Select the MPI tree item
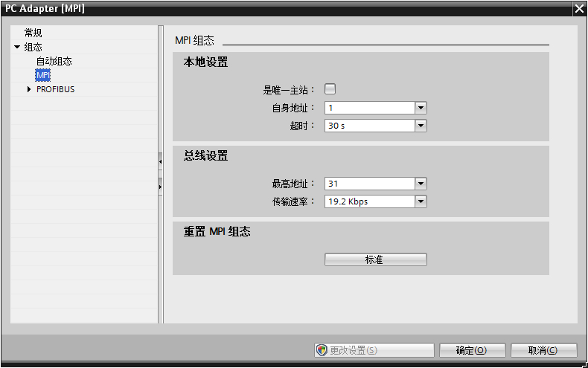 click(x=43, y=76)
